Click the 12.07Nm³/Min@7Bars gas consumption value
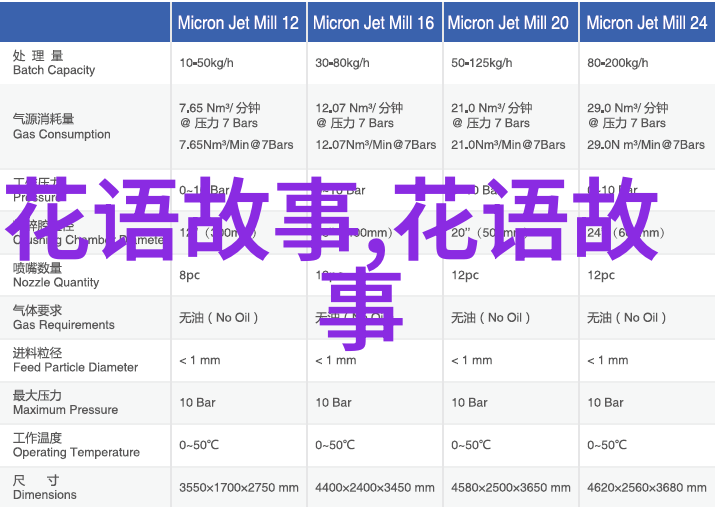Image resolution: width=722 pixels, height=507 pixels. 376,145
